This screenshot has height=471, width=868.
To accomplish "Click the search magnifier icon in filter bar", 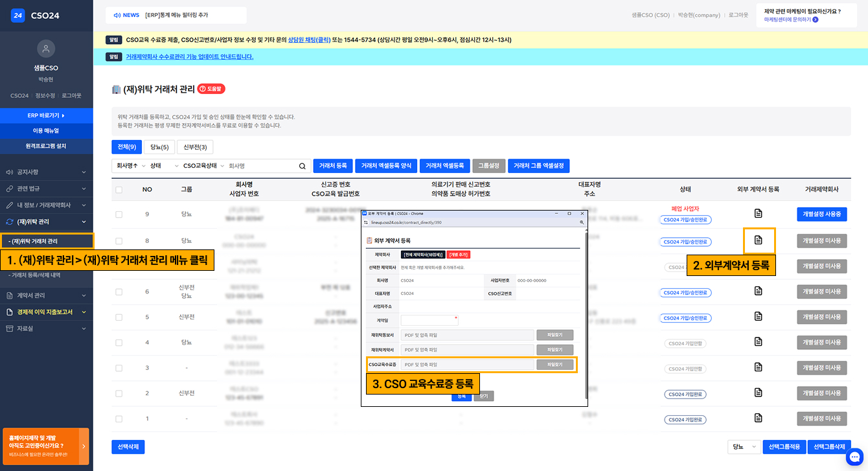I will [x=302, y=166].
